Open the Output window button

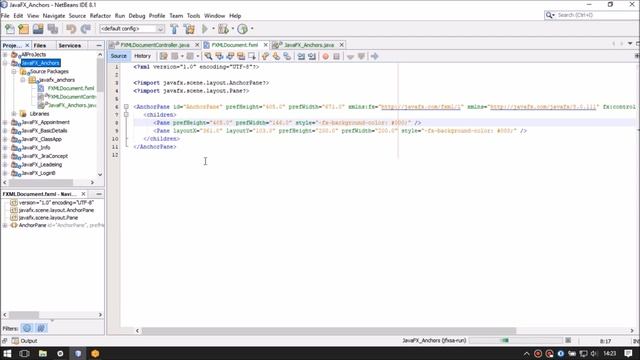(24, 341)
